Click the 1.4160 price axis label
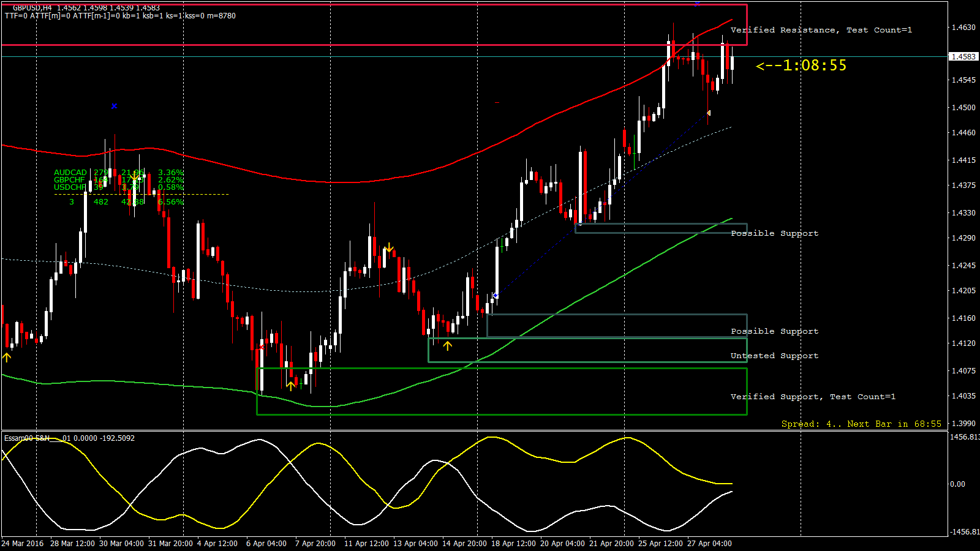The height and width of the screenshot is (551, 980). coord(963,318)
